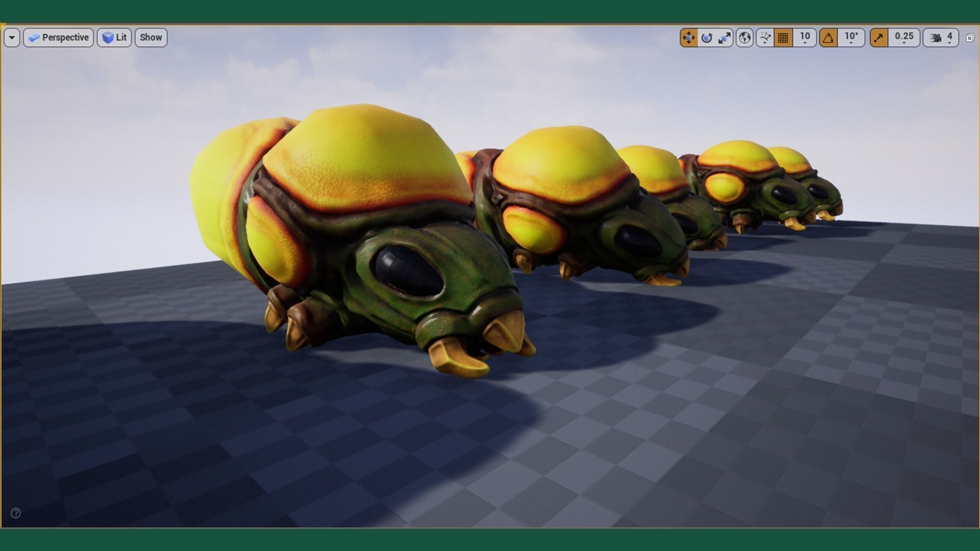Select the Rotate tool
Viewport: 980px width, 551px height.
707,37
